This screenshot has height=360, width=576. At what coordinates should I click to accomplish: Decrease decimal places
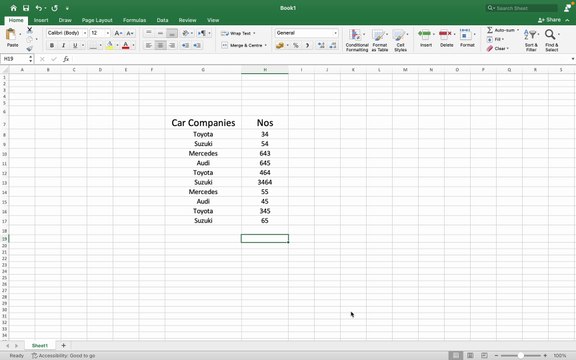pos(333,45)
